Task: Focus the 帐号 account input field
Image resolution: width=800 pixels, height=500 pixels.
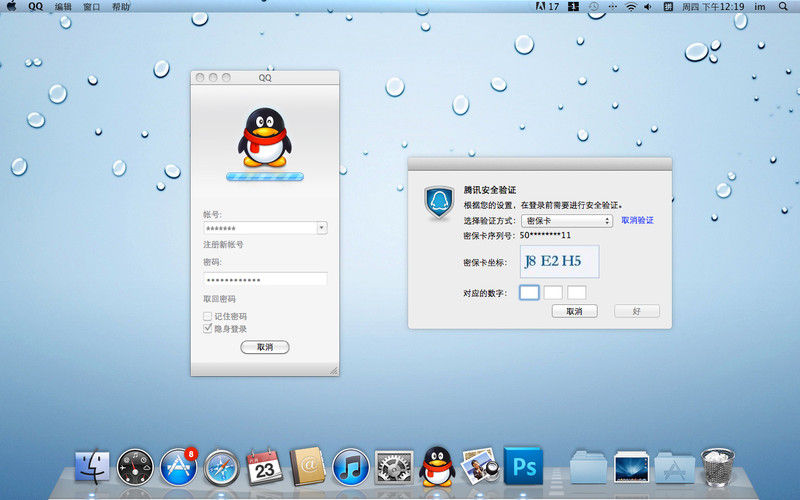Action: (x=260, y=228)
